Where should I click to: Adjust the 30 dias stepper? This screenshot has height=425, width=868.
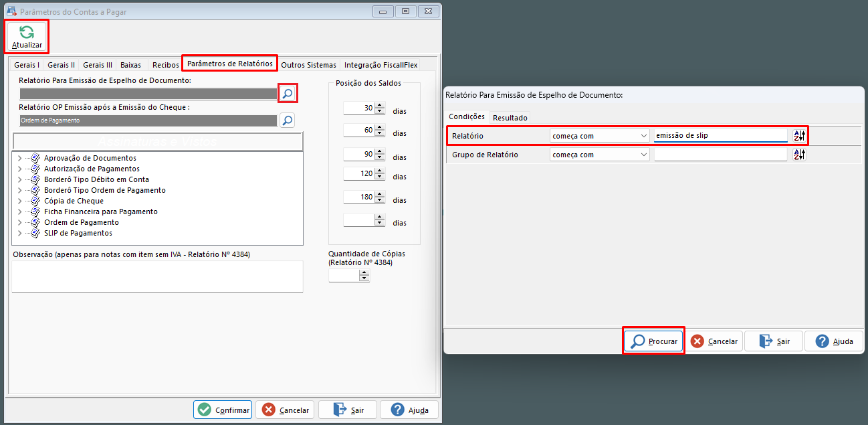point(380,108)
